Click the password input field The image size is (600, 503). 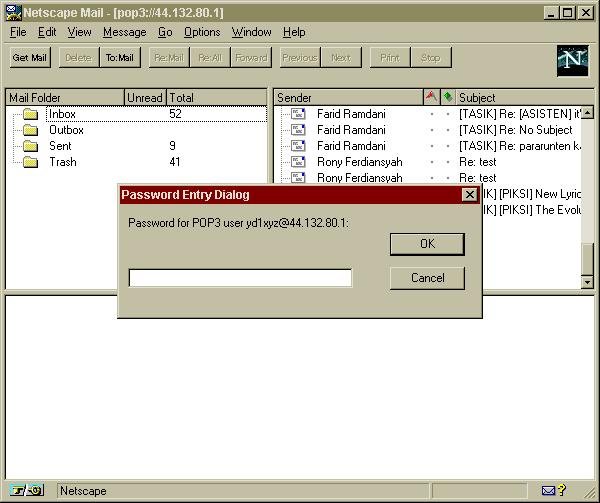[x=240, y=278]
